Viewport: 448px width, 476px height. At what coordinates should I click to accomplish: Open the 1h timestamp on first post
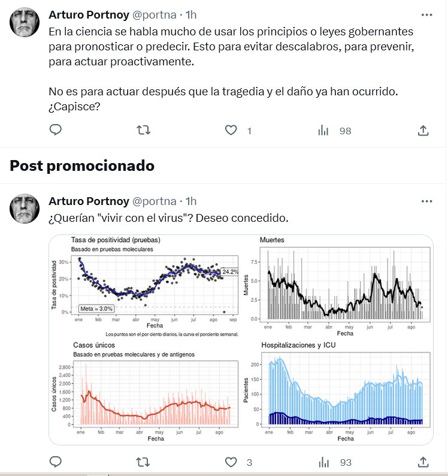click(191, 14)
